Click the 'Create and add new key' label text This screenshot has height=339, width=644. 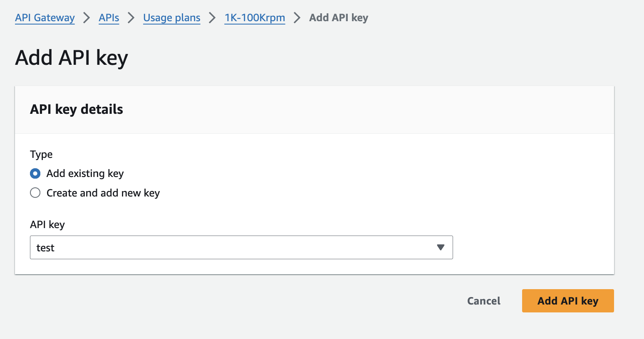point(103,193)
